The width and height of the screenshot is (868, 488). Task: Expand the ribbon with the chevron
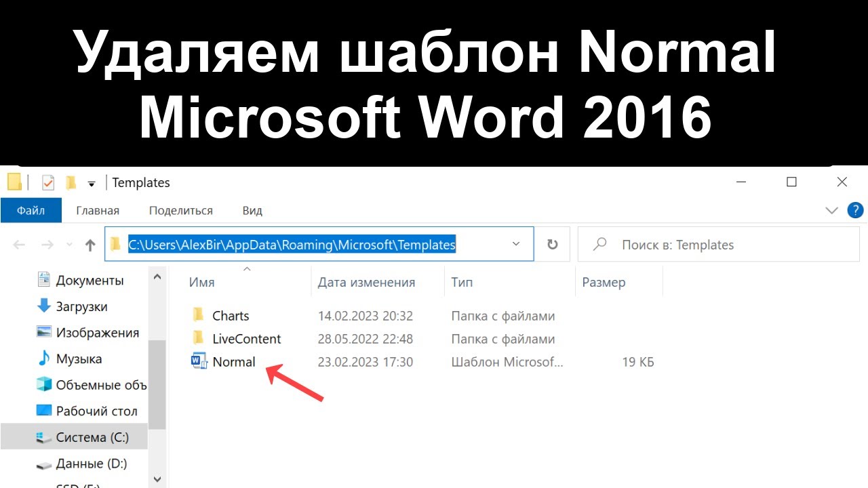832,210
